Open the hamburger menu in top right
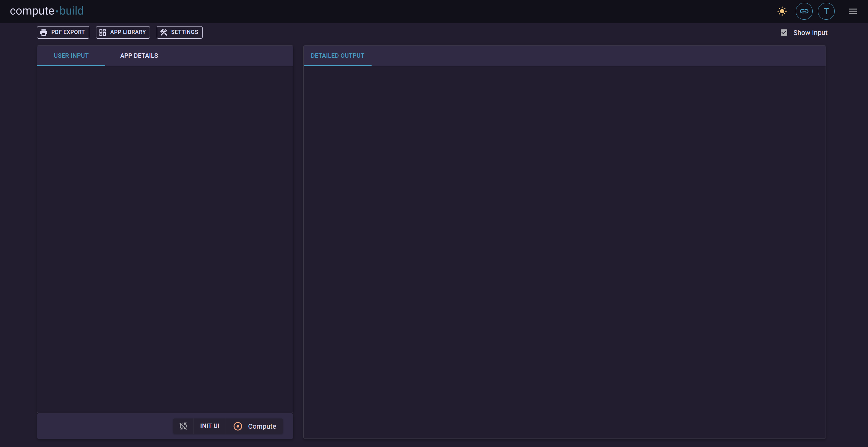Viewport: 868px width, 447px height. point(853,11)
